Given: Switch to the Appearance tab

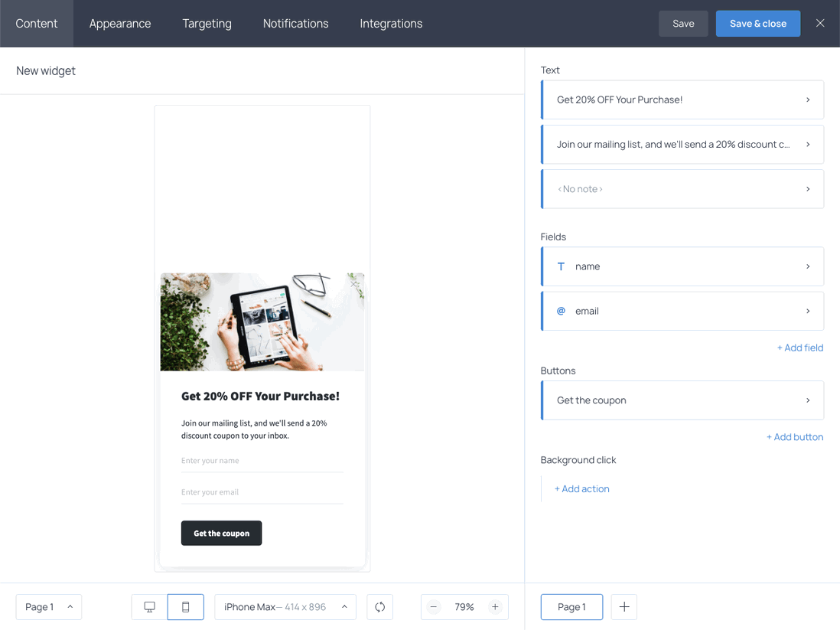Looking at the screenshot, I should pos(119,23).
